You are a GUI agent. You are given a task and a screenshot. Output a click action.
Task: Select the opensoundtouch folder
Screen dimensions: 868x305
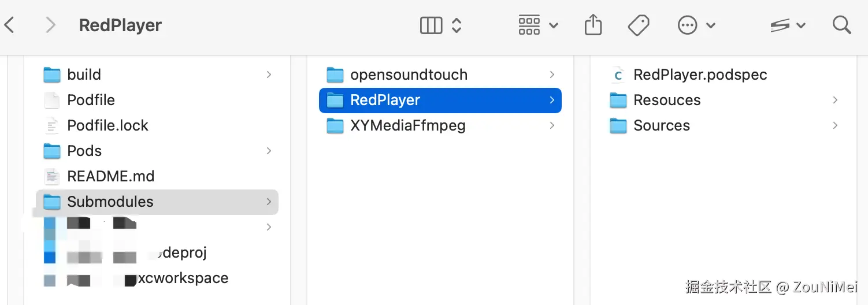(440, 75)
